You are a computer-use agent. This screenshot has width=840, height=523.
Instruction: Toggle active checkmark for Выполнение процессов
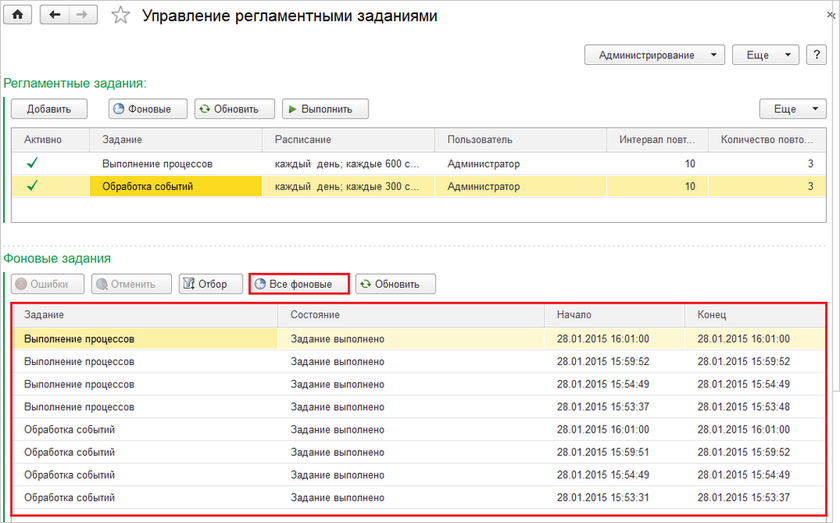click(x=32, y=162)
